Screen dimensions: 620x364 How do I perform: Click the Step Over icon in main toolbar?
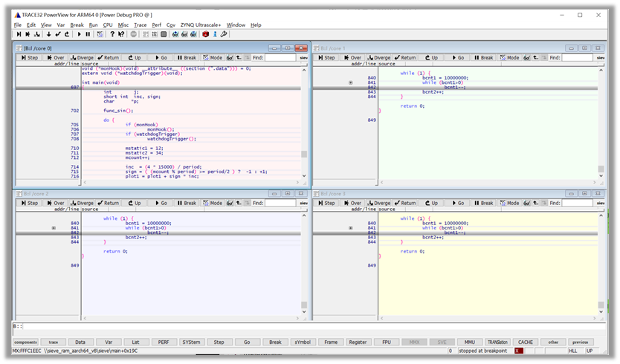tap(28, 34)
